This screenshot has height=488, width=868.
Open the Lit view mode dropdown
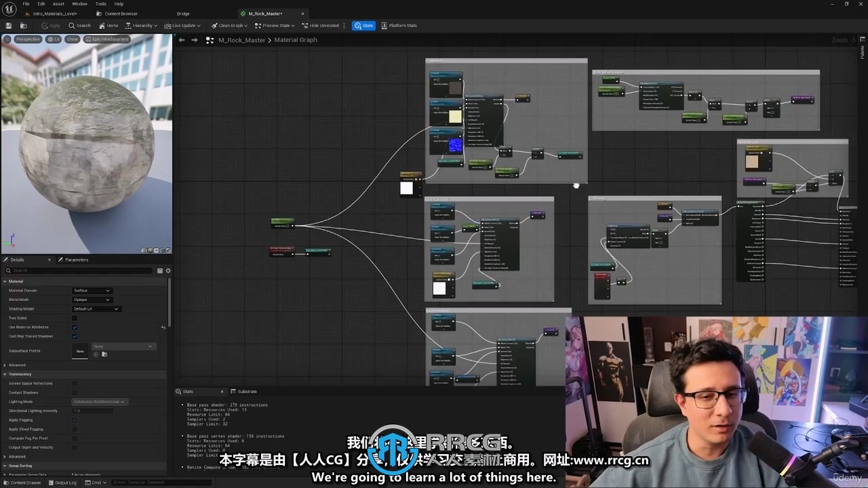[54, 39]
